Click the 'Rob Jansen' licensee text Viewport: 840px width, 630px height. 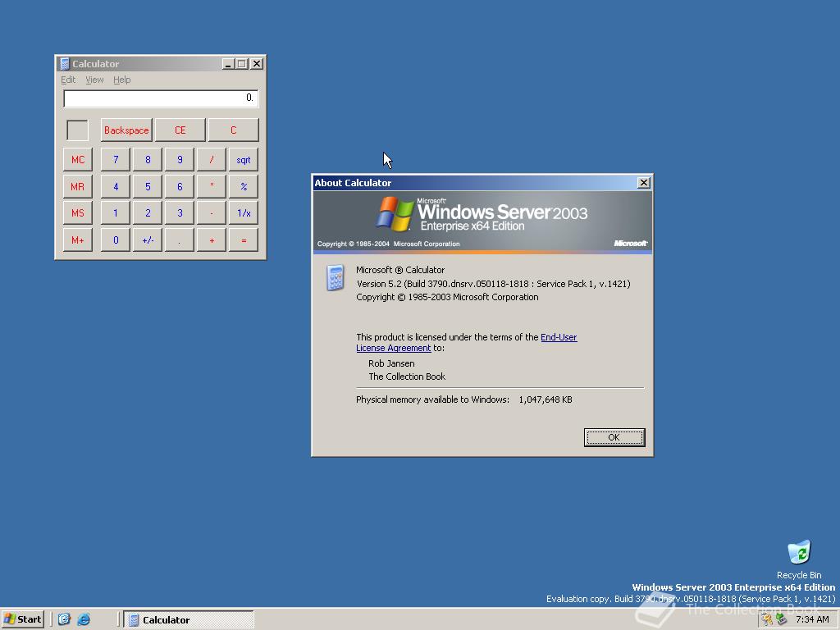coord(391,363)
